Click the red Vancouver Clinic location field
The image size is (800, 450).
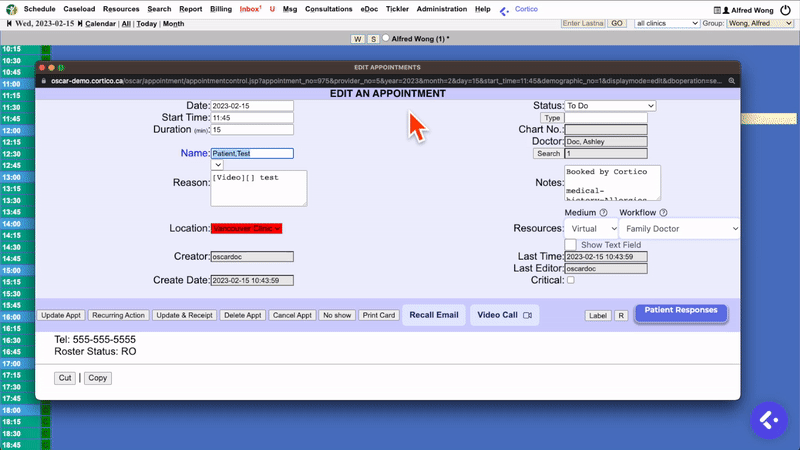(x=246, y=229)
